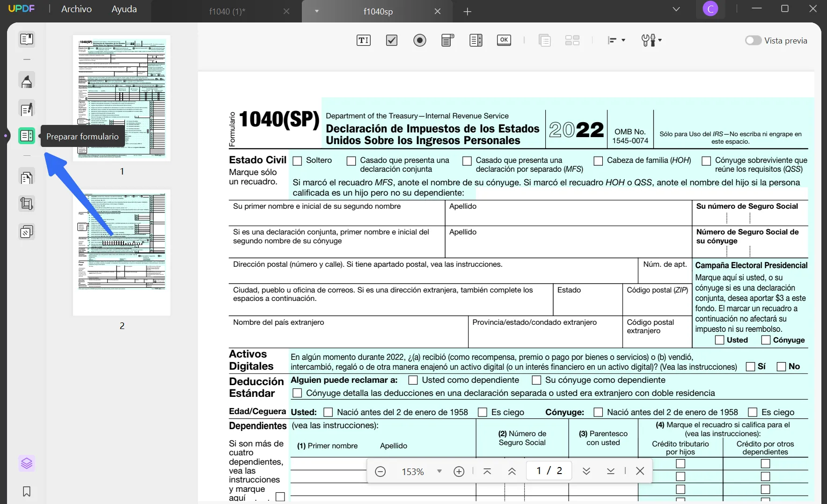
Task: Switch to the f1040 (1)* tab
Action: click(227, 11)
